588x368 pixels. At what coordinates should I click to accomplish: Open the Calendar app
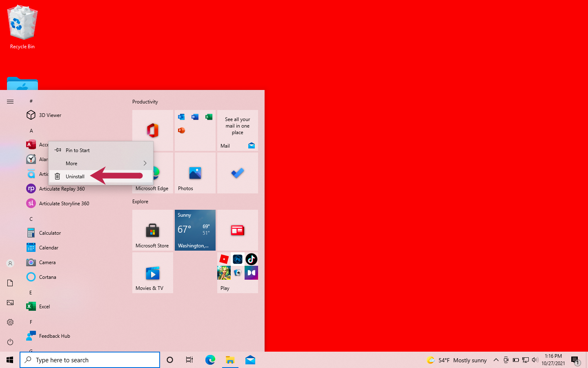[x=42, y=248]
